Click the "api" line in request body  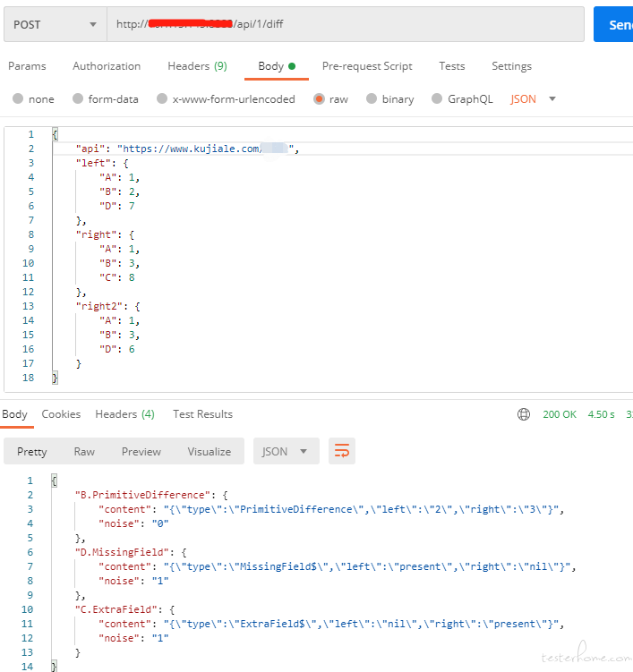187,149
